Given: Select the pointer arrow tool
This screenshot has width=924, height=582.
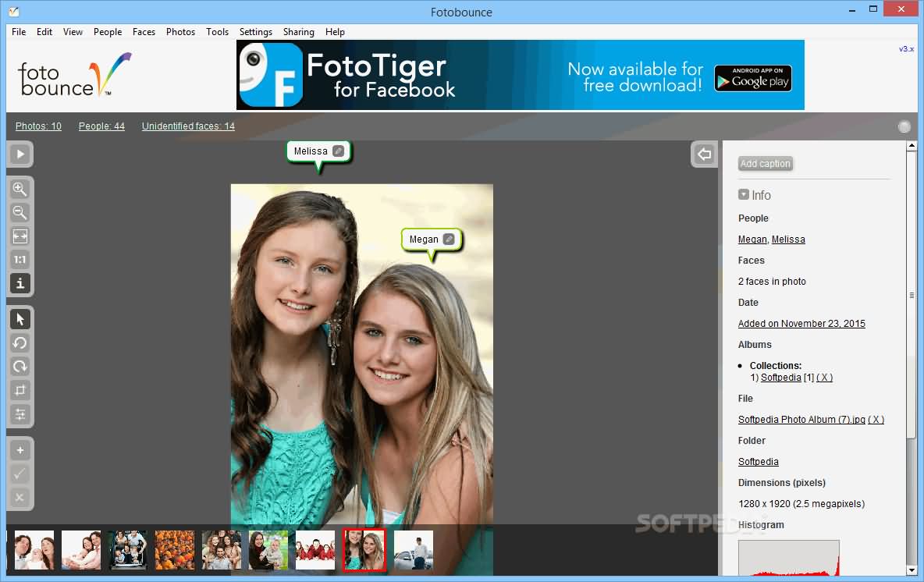Looking at the screenshot, I should point(20,319).
